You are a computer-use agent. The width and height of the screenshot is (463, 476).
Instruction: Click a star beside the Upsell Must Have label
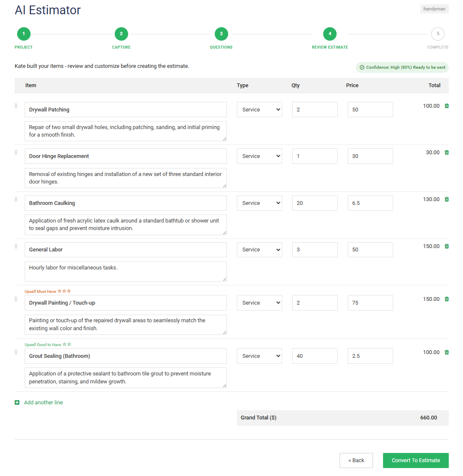click(59, 291)
